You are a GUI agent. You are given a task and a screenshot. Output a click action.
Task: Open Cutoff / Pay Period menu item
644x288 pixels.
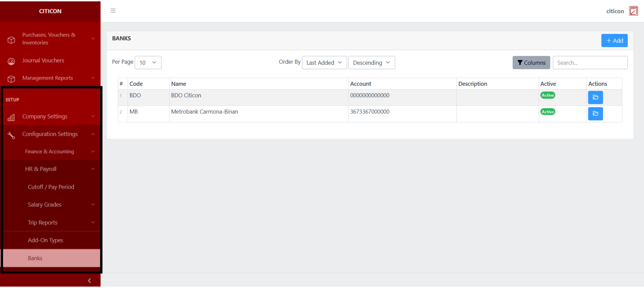[x=51, y=187]
